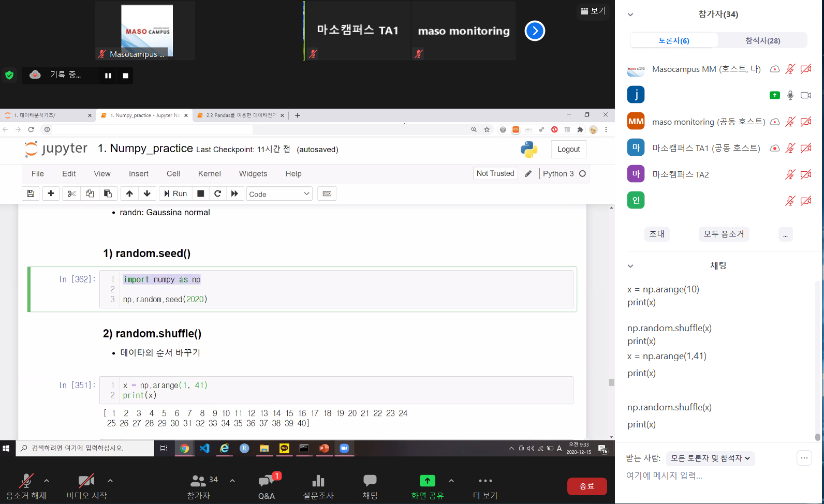
Task: Open the Zoom poll (설문조사) icon
Action: coord(318,486)
